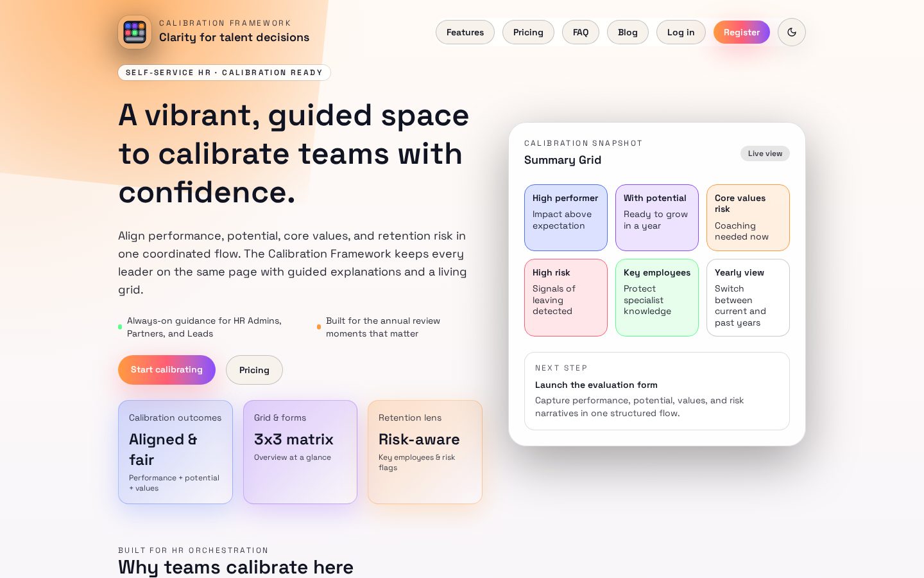
Task: Click the BUILT FOR HR ORCHESTRATION label
Action: [x=193, y=550]
